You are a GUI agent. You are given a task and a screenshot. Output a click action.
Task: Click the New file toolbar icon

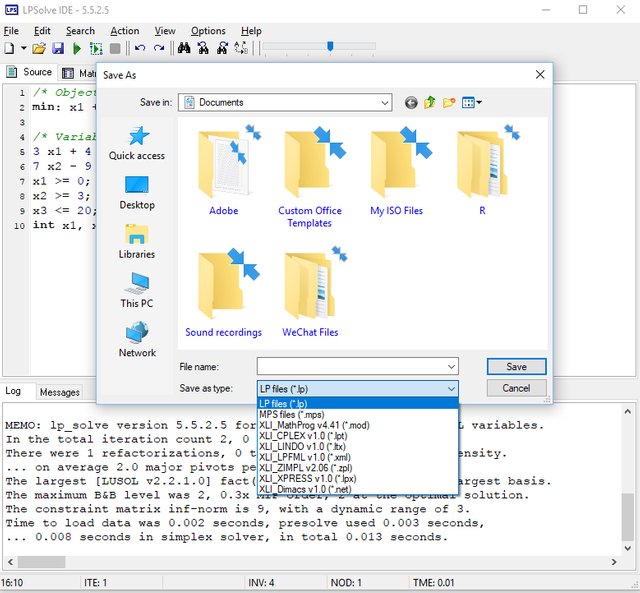click(x=9, y=48)
